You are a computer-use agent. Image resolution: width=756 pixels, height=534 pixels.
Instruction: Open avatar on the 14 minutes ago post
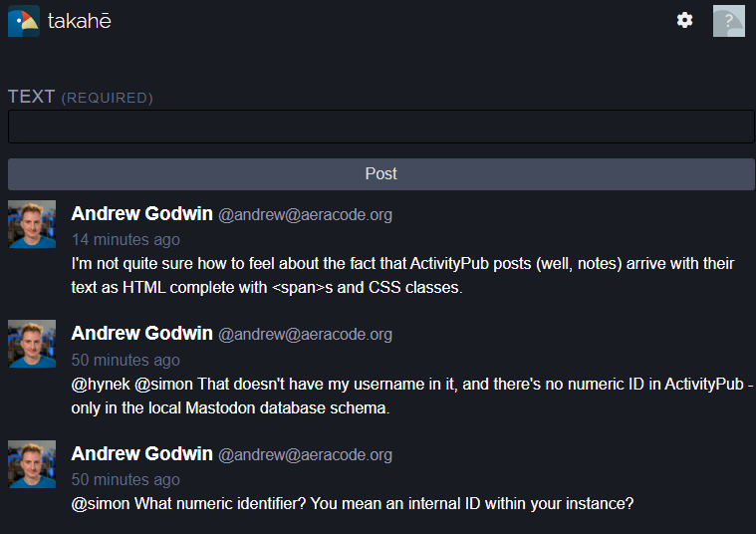click(x=32, y=224)
